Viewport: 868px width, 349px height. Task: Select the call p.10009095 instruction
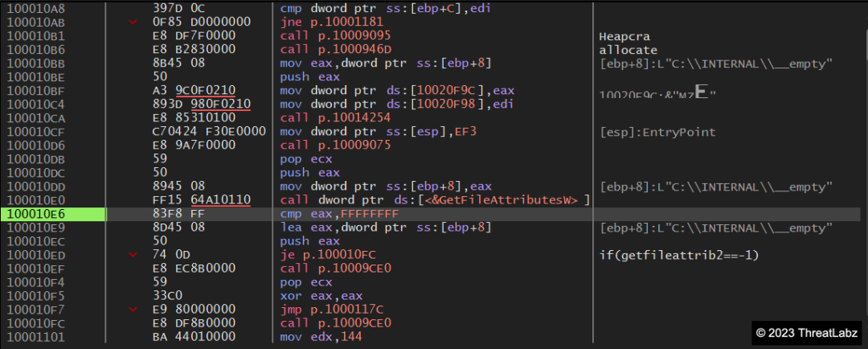pyautogui.click(x=336, y=37)
